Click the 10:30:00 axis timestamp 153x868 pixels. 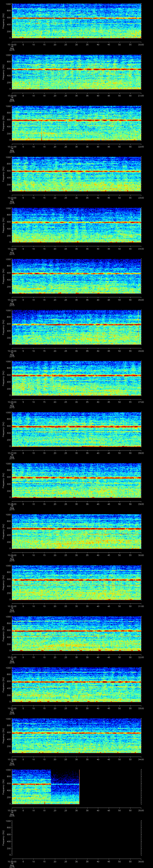coord(12,606)
